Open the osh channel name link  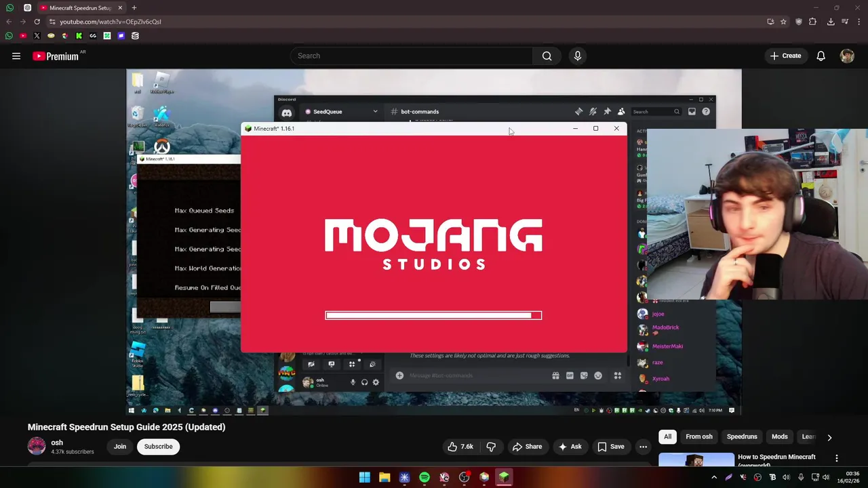pos(57,443)
